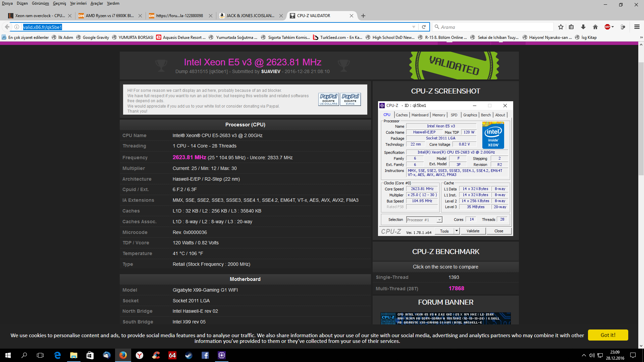Screen dimensions: 644x362
Task: Open a new tab with the plus button
Action: pos(363,16)
